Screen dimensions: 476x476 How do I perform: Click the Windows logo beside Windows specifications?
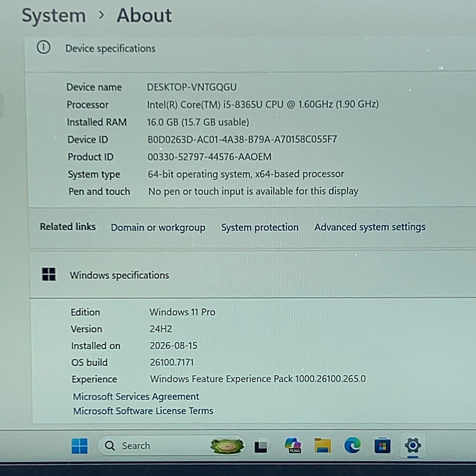49,274
